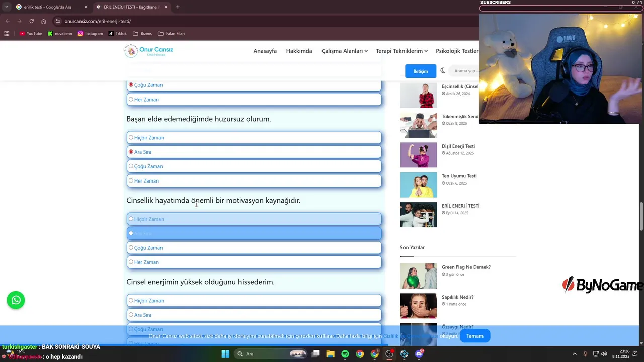This screenshot has height=362, width=644.
Task: Open the YouTube bookmark
Action: (x=31, y=34)
